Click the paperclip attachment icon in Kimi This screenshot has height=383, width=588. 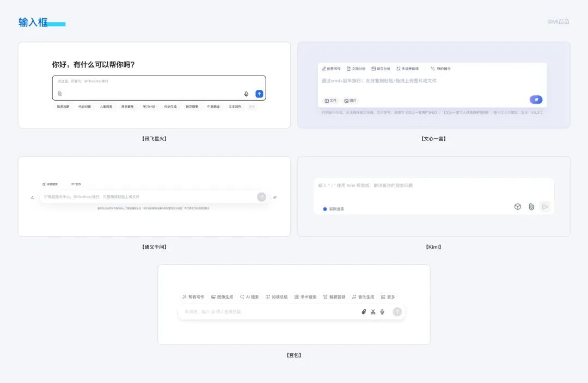(531, 207)
